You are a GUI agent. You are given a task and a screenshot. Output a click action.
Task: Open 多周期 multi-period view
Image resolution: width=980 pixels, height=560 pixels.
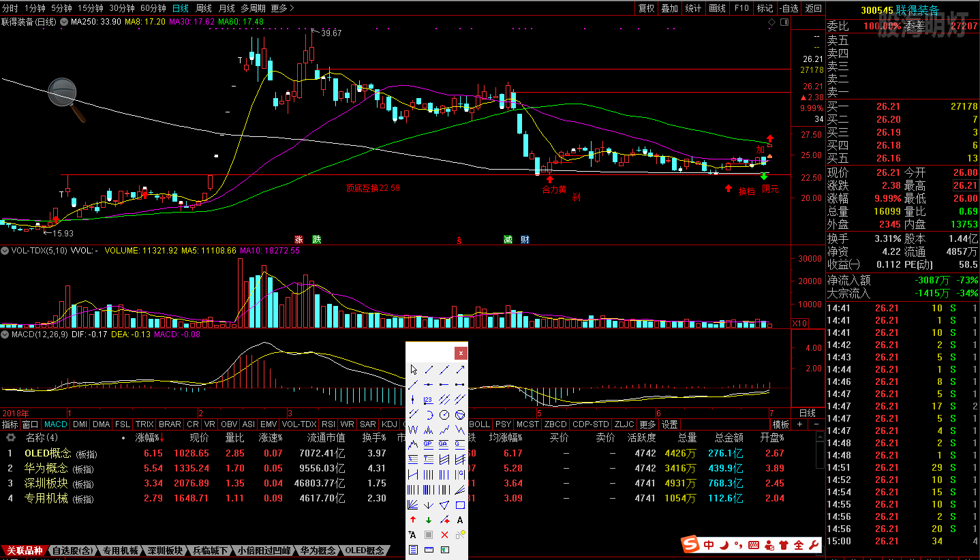click(x=253, y=8)
